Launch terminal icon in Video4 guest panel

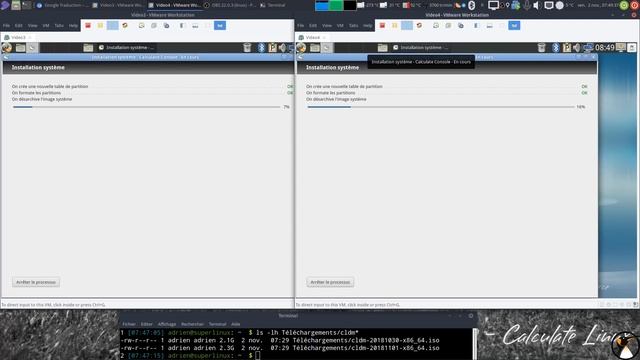(327, 48)
